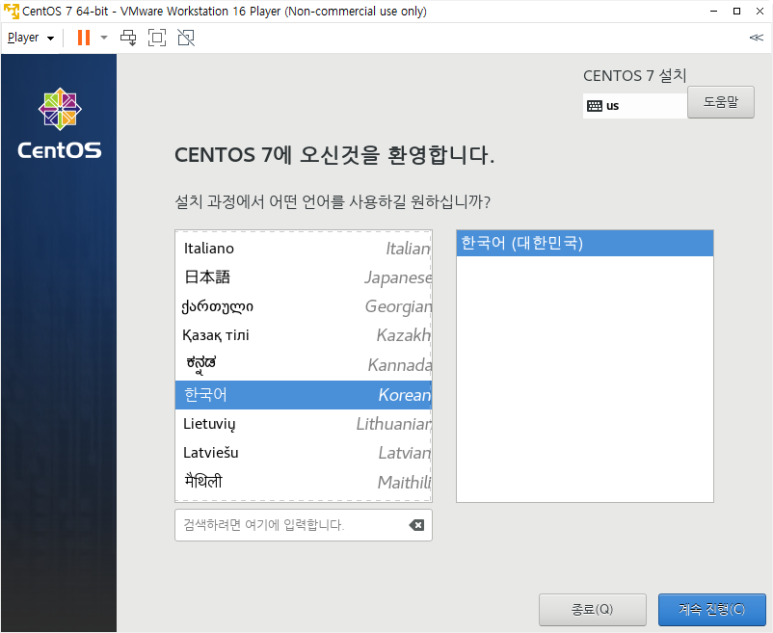Open the 도움말 help button

tap(720, 102)
